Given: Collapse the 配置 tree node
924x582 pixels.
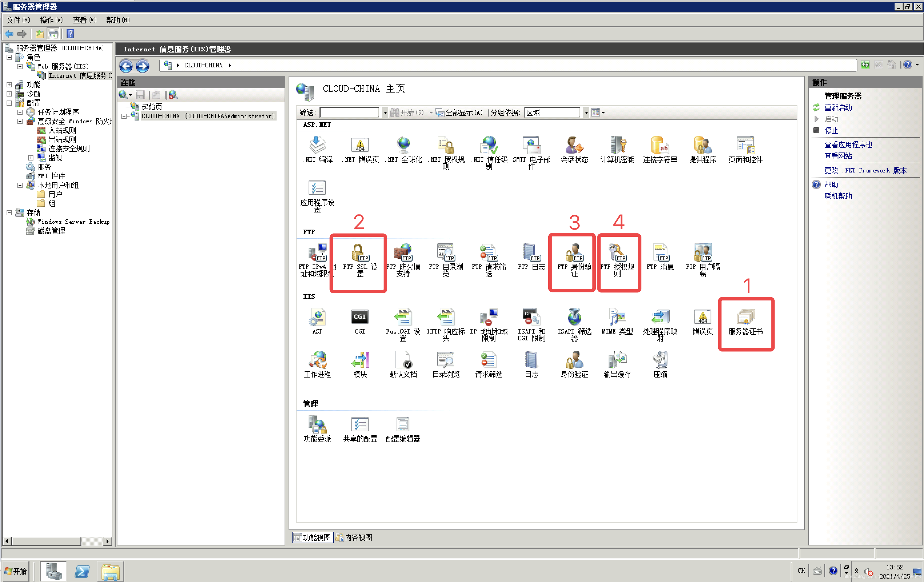Looking at the screenshot, I should (9, 103).
